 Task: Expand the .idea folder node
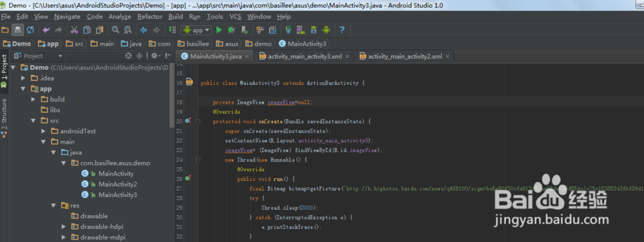(x=23, y=78)
